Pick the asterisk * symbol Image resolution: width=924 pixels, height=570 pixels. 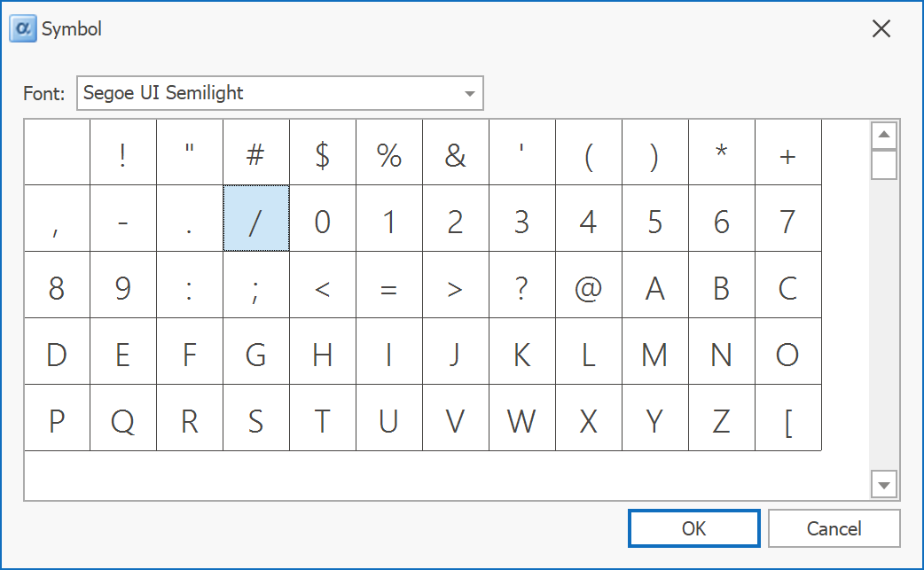click(722, 152)
